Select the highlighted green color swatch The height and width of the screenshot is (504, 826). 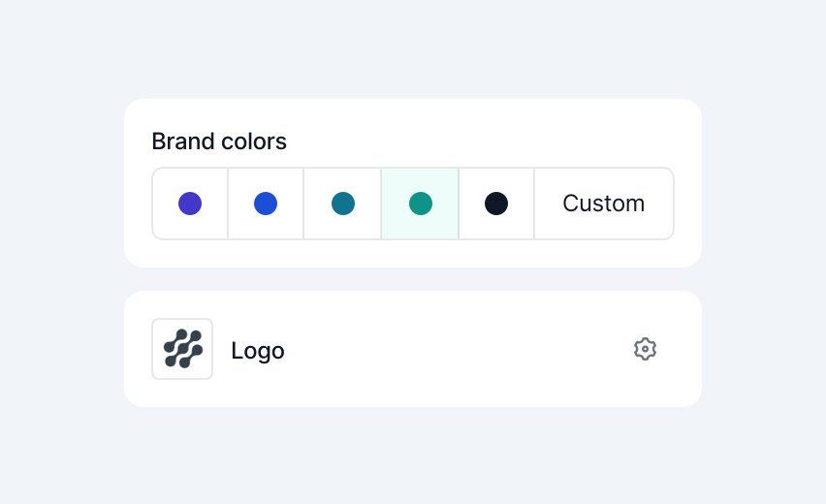pos(420,204)
